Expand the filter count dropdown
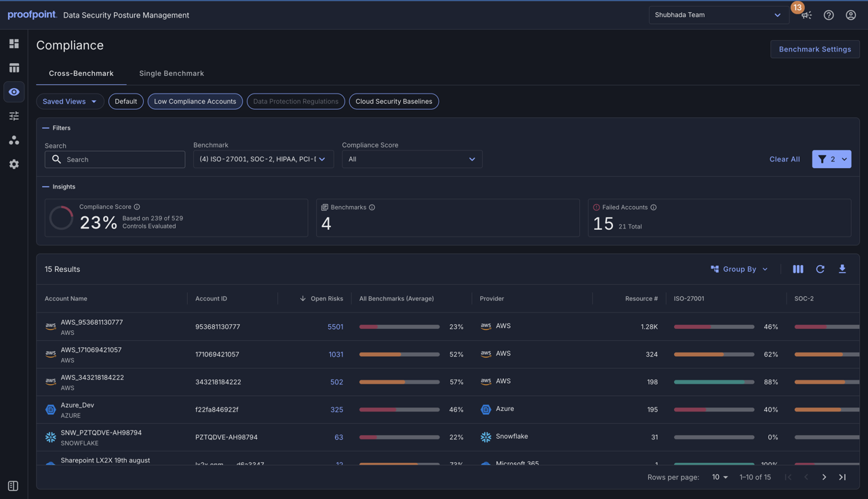Image resolution: width=868 pixels, height=499 pixels. tap(831, 159)
